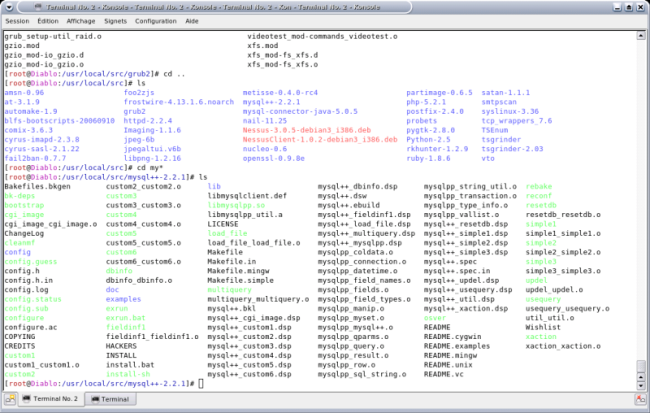
Task: Open the Affichage menu
Action: 82,20
